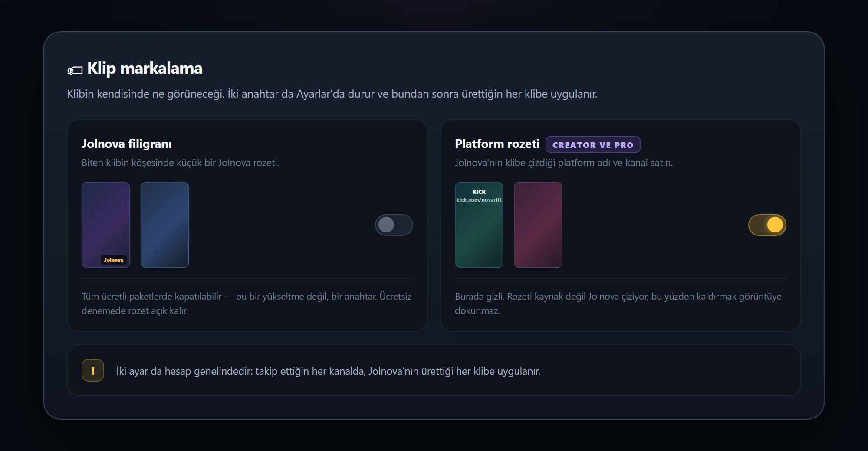The width and height of the screenshot is (868, 451).
Task: Click the CREATOR VE PRO badge
Action: point(593,144)
